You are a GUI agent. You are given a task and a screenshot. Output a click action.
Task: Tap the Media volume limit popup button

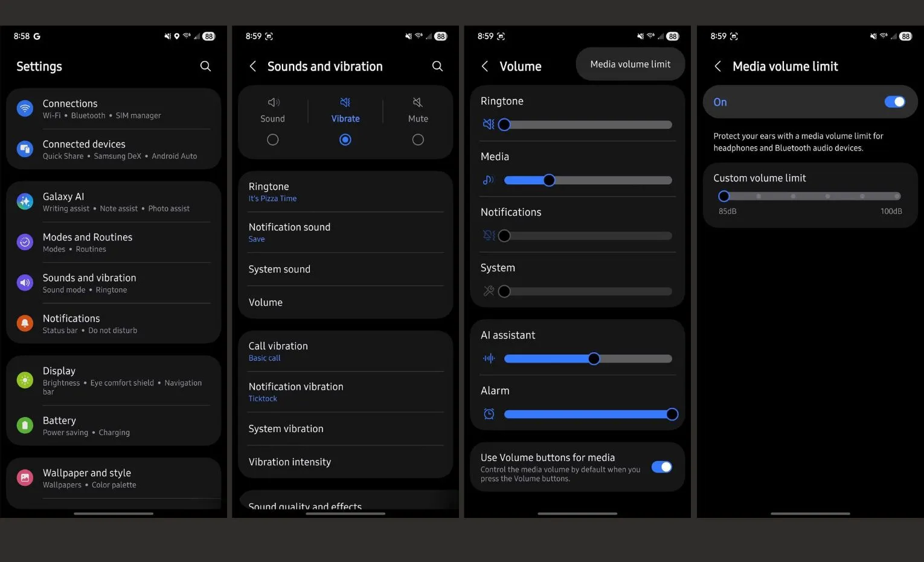(630, 64)
